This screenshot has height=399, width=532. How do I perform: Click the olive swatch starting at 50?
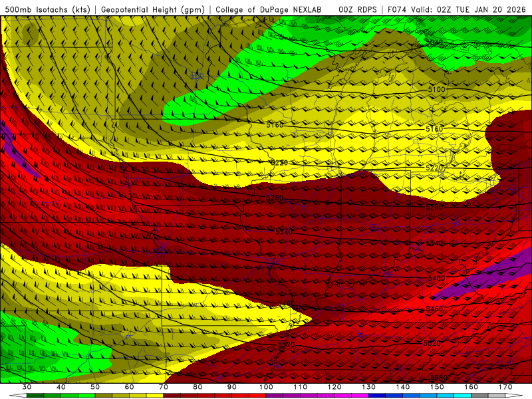(x=104, y=395)
